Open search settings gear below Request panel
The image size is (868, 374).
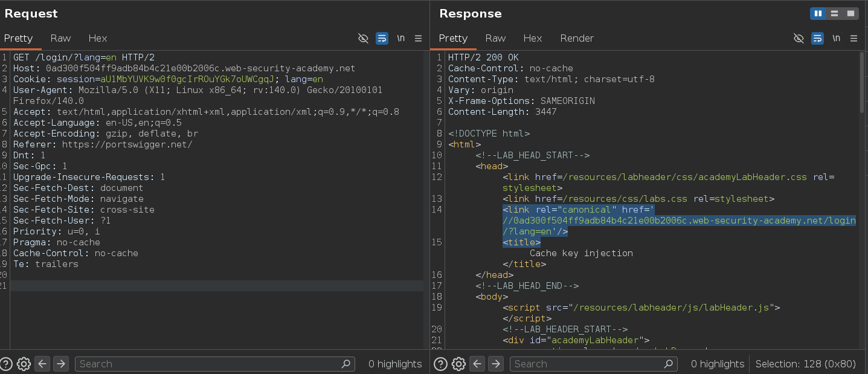(24, 364)
